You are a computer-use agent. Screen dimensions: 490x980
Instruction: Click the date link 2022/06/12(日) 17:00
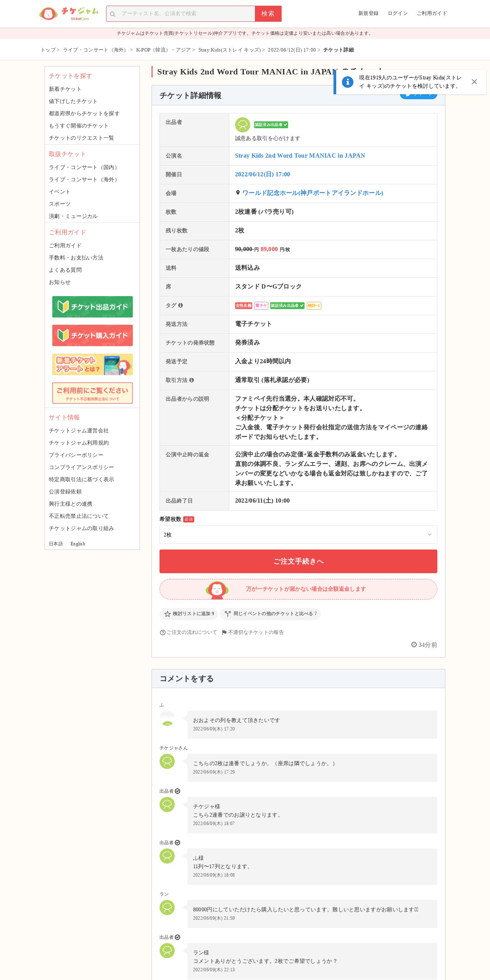(263, 174)
